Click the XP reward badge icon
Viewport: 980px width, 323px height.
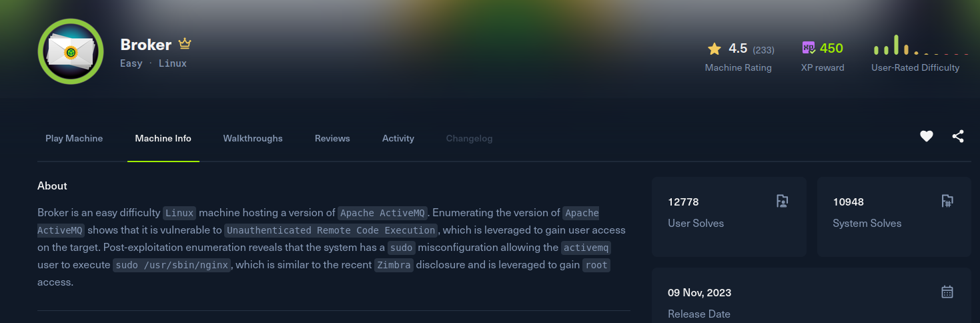(x=809, y=48)
